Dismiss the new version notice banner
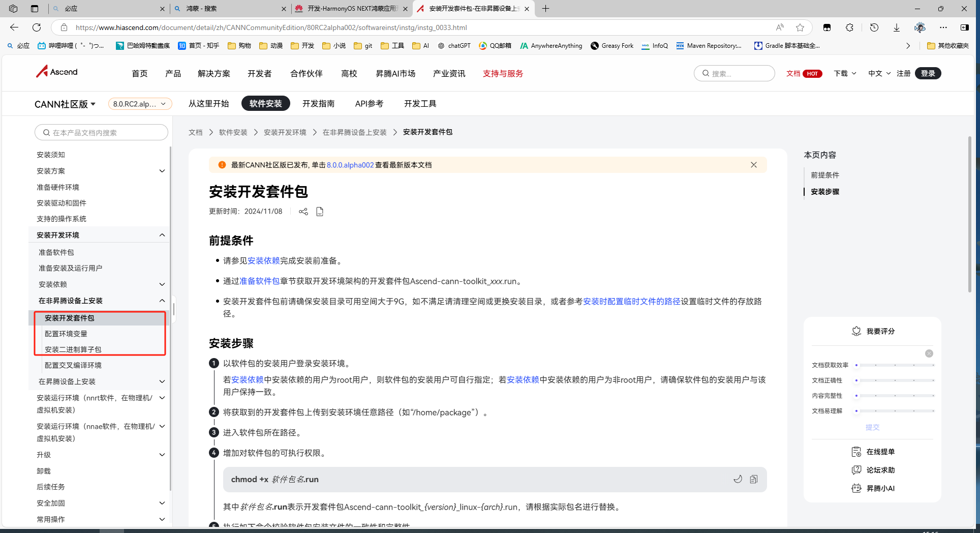The width and height of the screenshot is (980, 533). pyautogui.click(x=754, y=165)
